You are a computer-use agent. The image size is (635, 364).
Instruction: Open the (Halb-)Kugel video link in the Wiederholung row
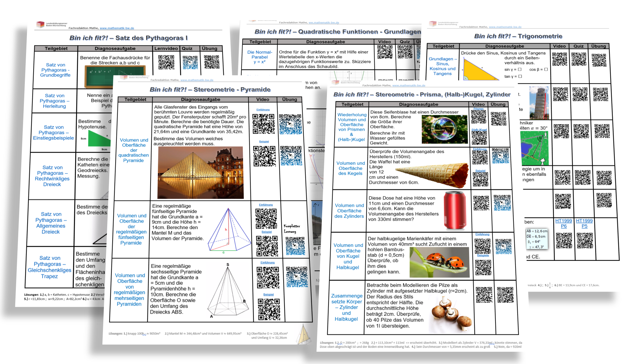pyautogui.click(x=479, y=130)
